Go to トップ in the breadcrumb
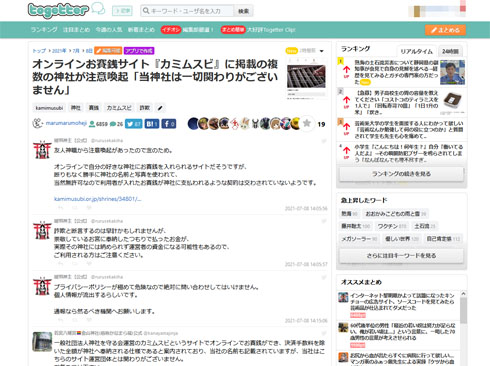490x366 pixels. 39,51
